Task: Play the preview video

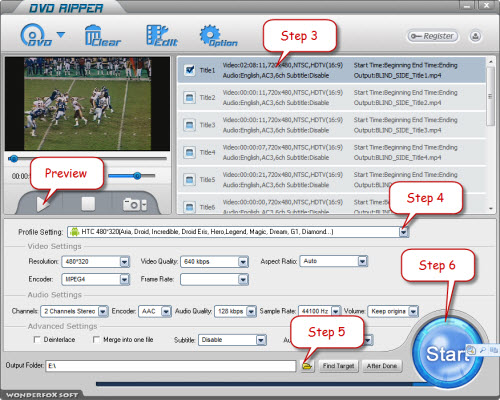Action: click(x=43, y=204)
